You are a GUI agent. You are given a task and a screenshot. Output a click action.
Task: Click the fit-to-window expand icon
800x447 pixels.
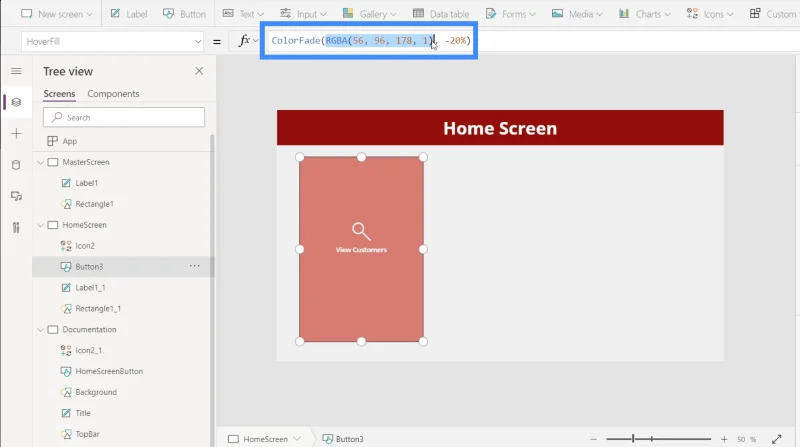coord(777,439)
